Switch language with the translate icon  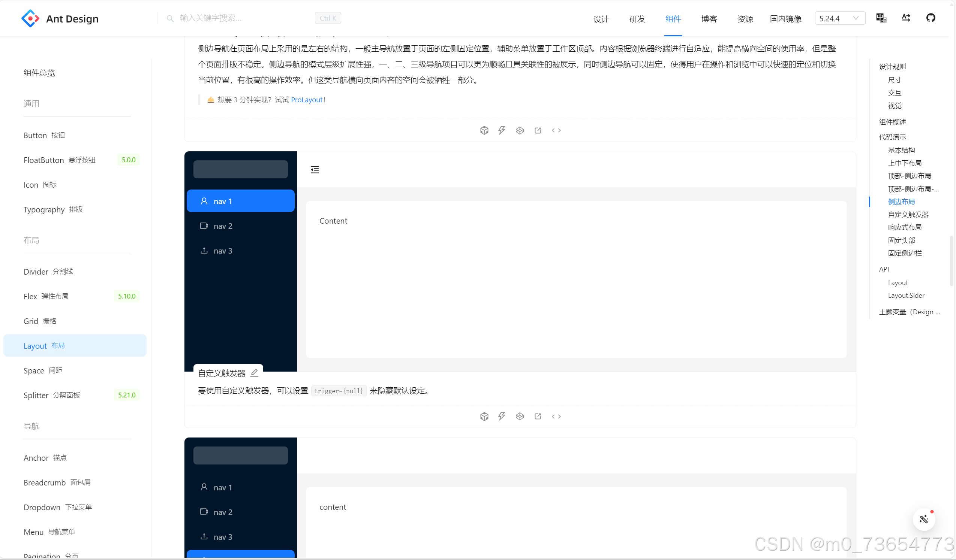click(881, 18)
